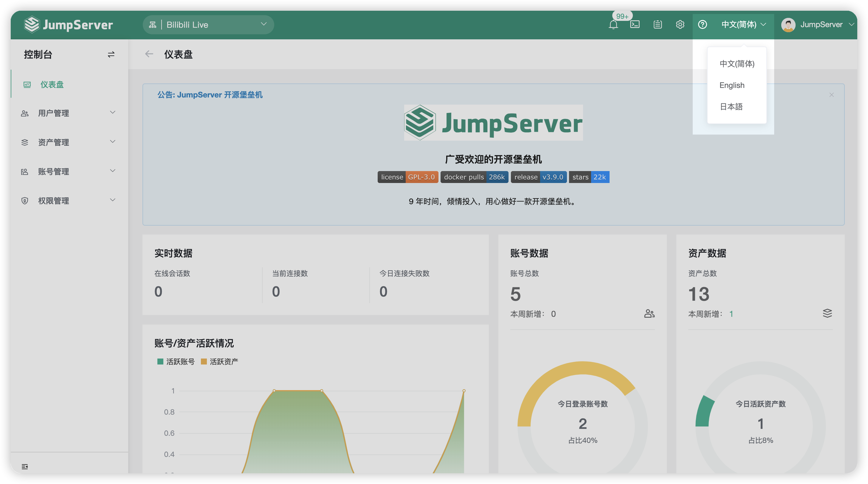
Task: Click the permission management shield icon
Action: click(25, 201)
